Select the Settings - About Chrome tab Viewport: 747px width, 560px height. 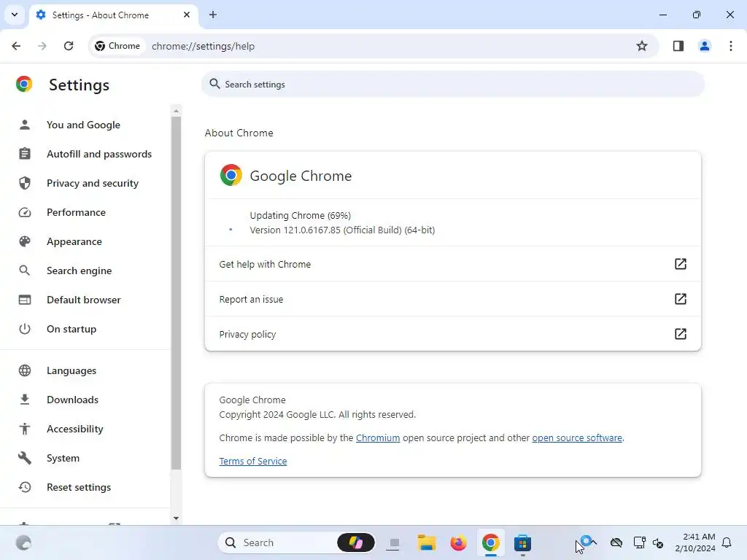(113, 15)
